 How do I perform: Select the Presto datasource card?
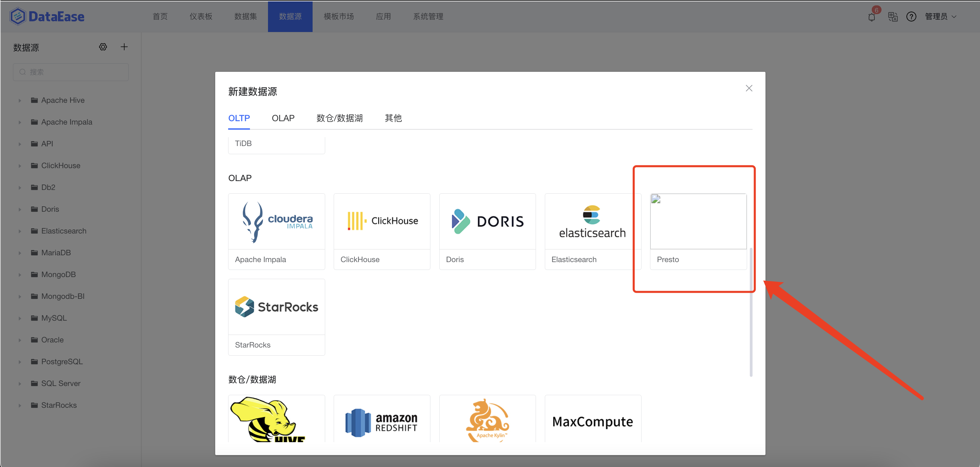point(698,231)
